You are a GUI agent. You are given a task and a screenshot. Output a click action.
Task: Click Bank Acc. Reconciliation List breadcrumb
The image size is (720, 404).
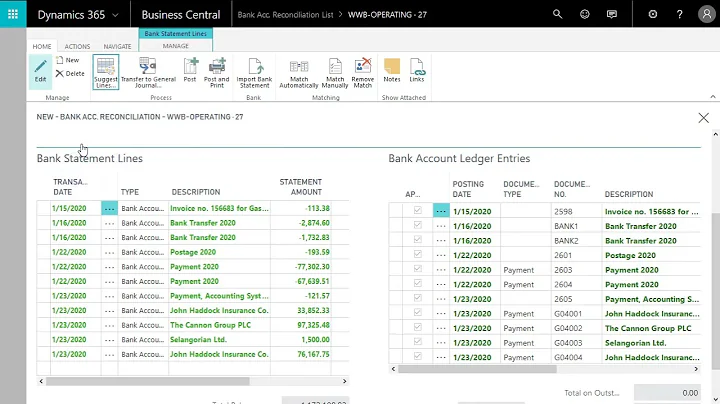coord(285,15)
